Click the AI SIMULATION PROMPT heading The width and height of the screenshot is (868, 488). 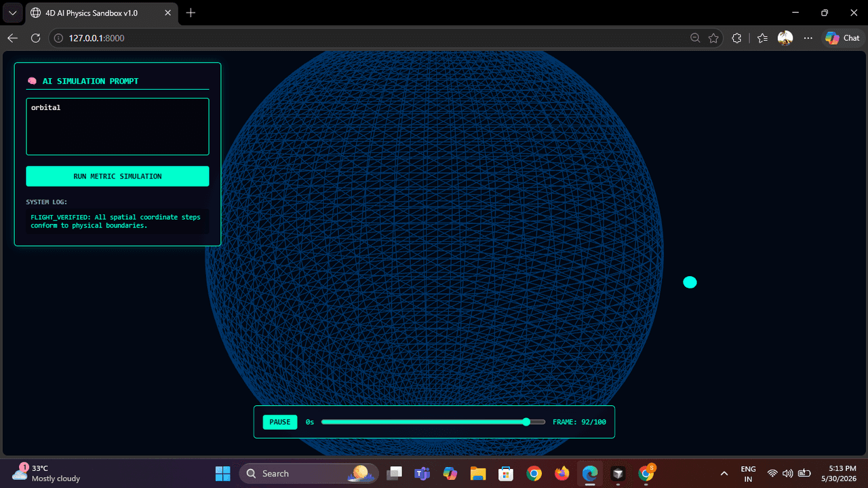[90, 81]
